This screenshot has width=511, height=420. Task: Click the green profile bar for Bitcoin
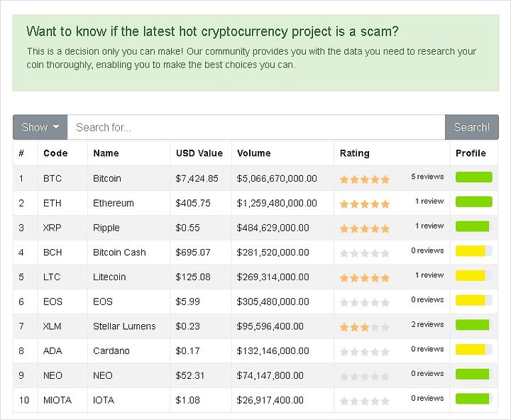point(474,177)
